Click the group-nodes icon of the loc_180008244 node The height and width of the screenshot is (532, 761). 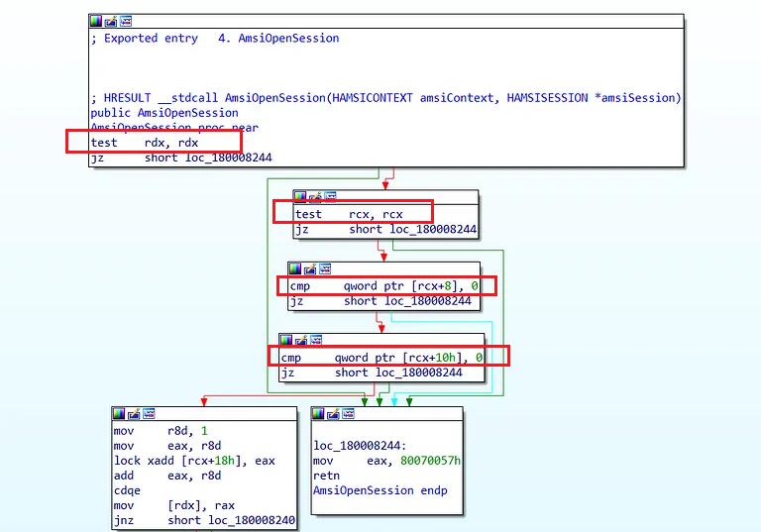tap(348, 413)
